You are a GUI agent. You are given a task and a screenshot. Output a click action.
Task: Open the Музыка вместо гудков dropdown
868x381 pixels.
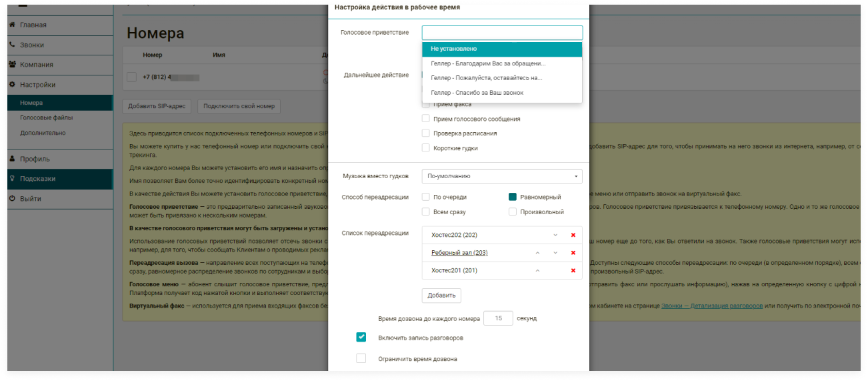(502, 176)
